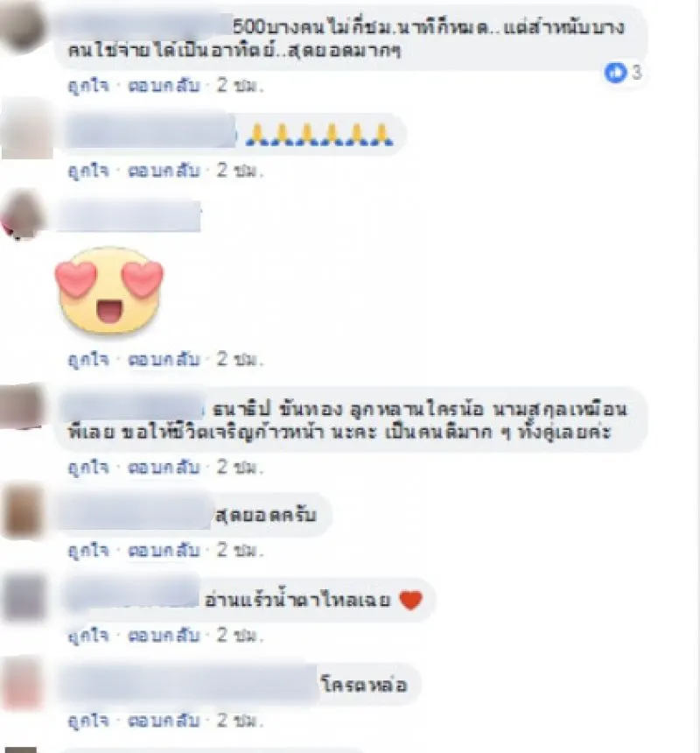Viewport: 700px width, 753px height.
Task: Click the reaction count number 3
Action: [636, 73]
